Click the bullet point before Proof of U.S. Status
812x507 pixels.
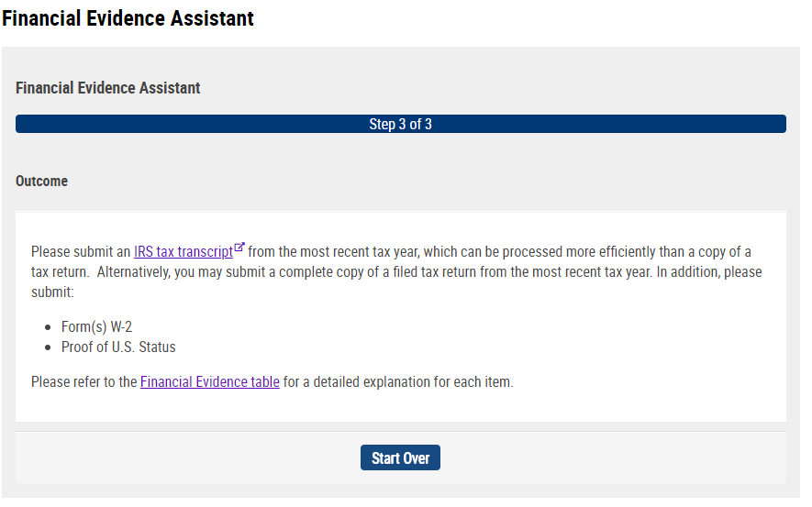[48, 347]
